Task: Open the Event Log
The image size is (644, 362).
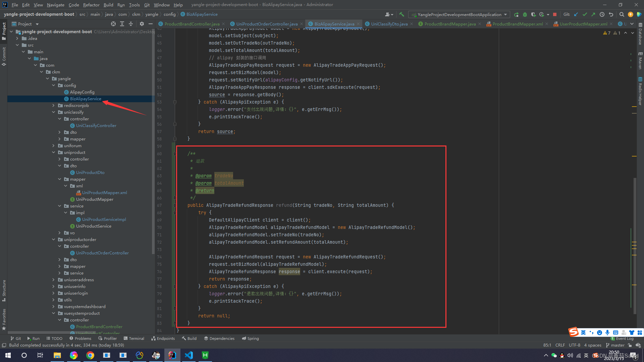Action: [x=622, y=339]
